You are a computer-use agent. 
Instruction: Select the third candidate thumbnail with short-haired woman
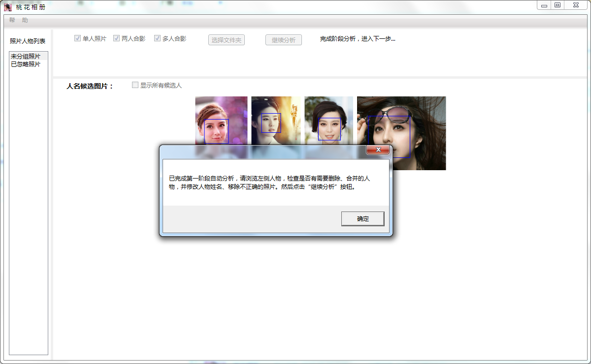point(329,121)
